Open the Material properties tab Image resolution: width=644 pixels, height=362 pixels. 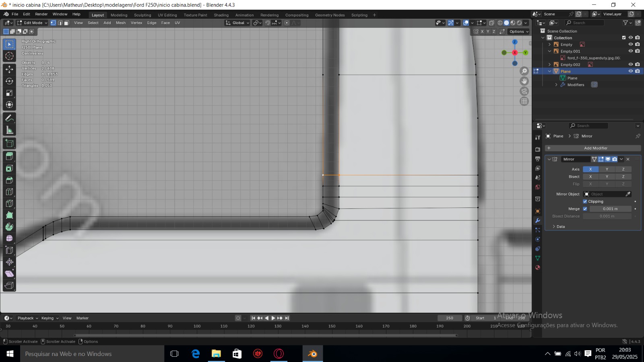[537, 267]
